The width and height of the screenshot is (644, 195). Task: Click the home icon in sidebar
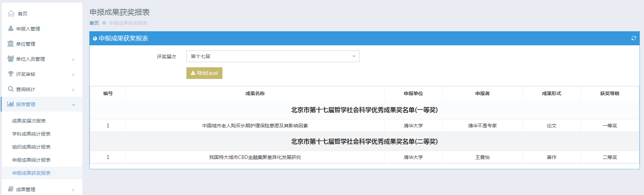click(x=11, y=13)
